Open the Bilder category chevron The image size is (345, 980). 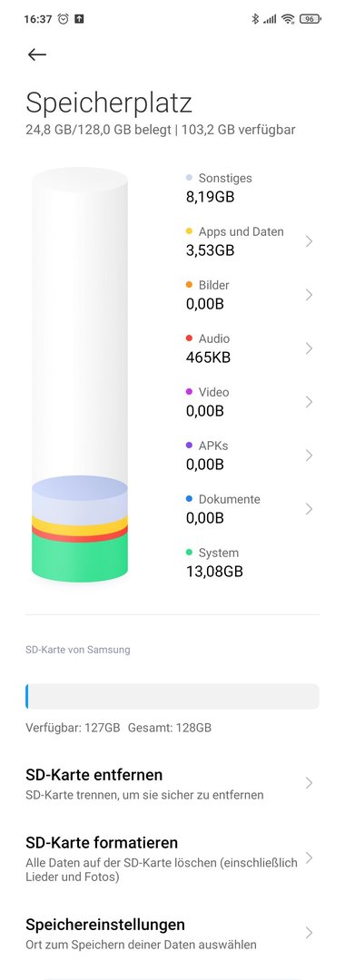click(309, 295)
